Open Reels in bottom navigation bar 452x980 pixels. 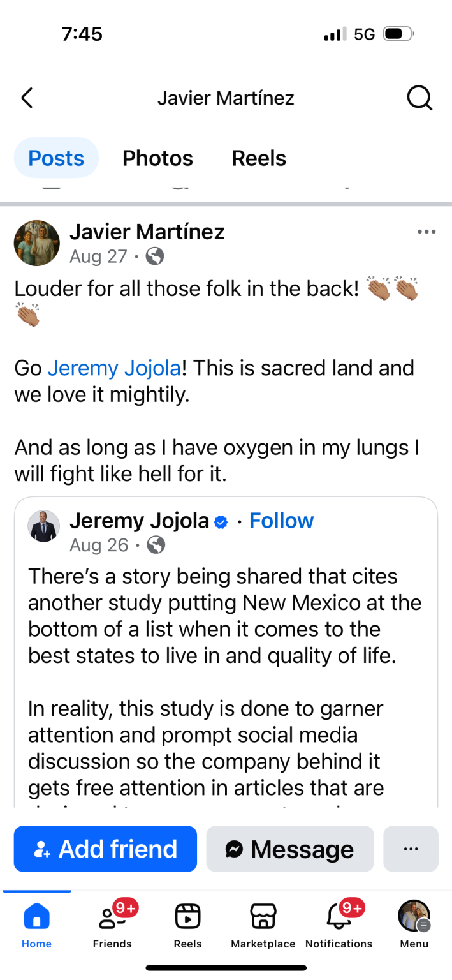point(187,923)
